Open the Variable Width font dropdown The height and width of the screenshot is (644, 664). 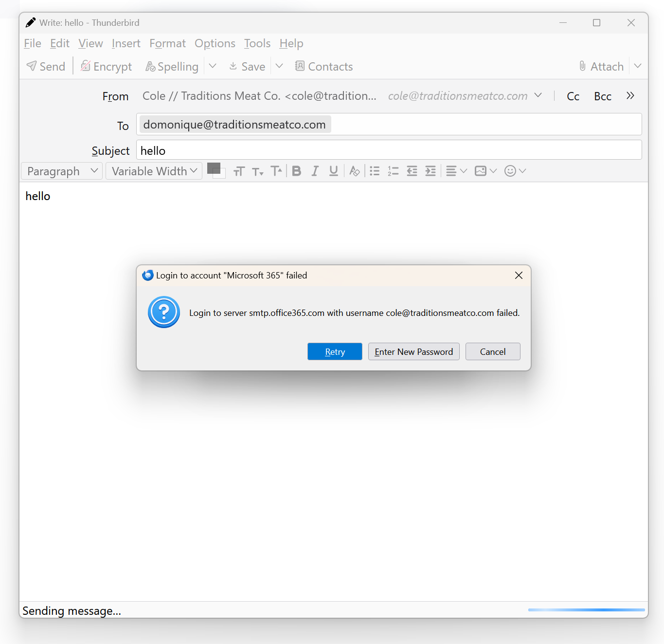tap(154, 171)
